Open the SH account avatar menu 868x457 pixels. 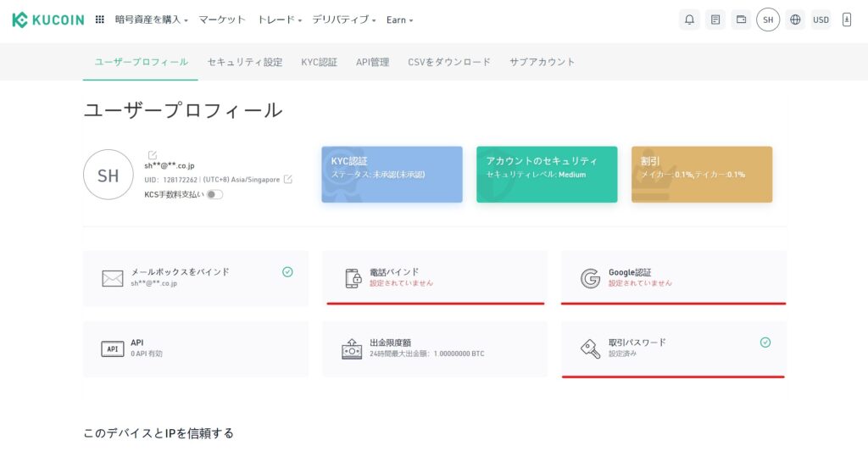(x=768, y=20)
